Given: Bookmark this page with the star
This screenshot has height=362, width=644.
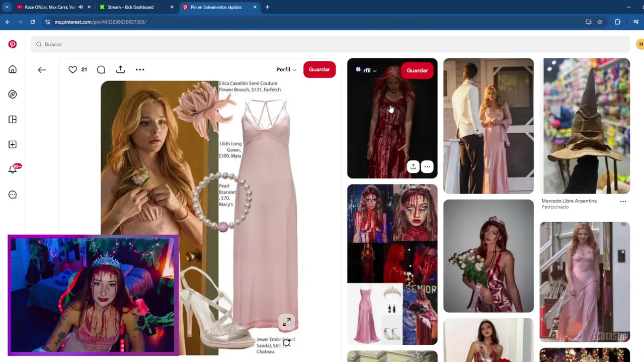Looking at the screenshot, I should pyautogui.click(x=600, y=22).
